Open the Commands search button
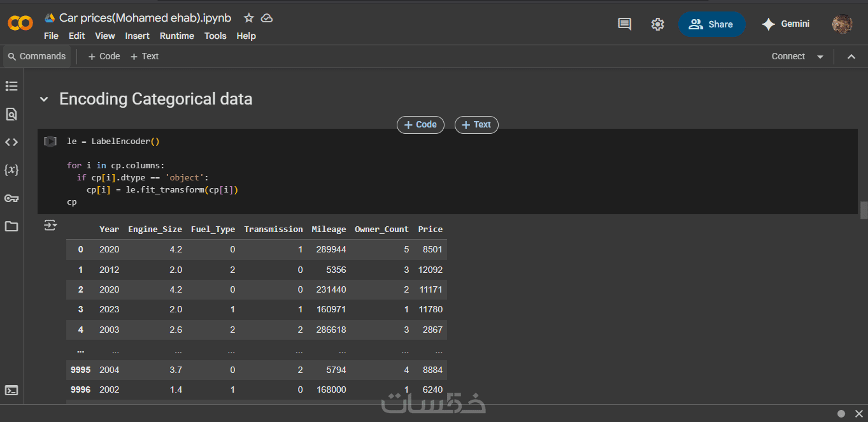 point(37,56)
